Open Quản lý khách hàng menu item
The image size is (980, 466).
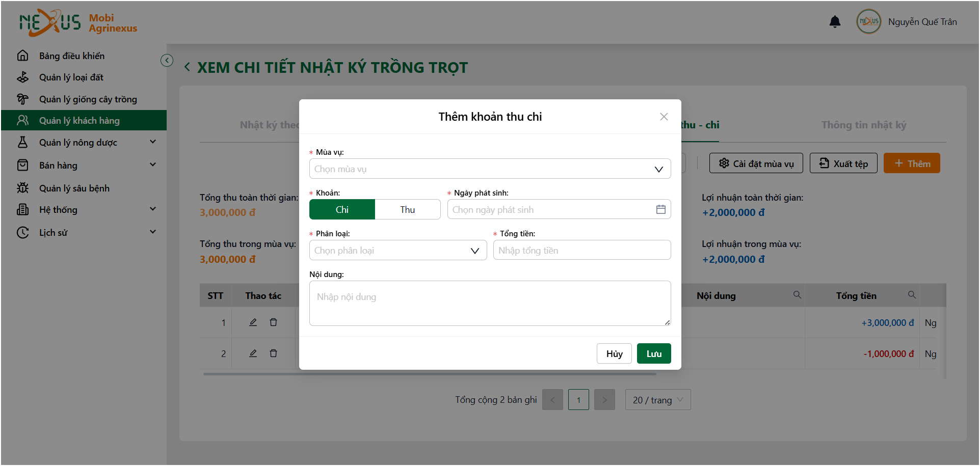tap(84, 120)
